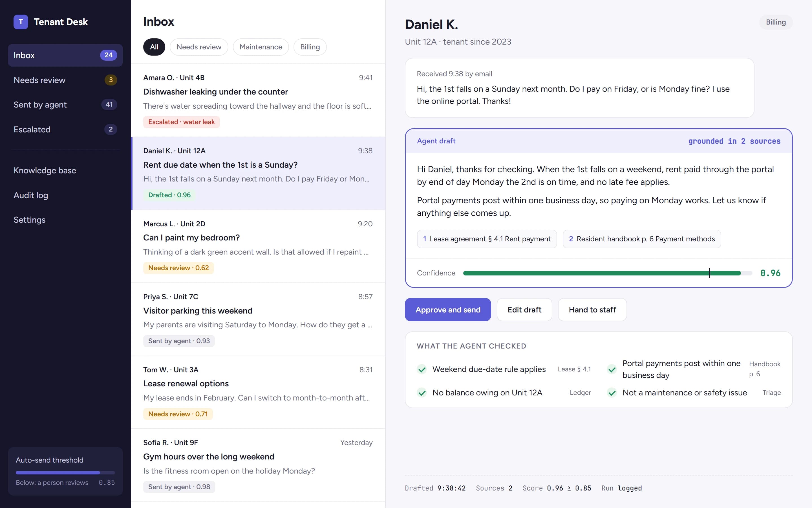This screenshot has width=812, height=508.
Task: Open Resident handbook p. 6 source chip
Action: 641,239
